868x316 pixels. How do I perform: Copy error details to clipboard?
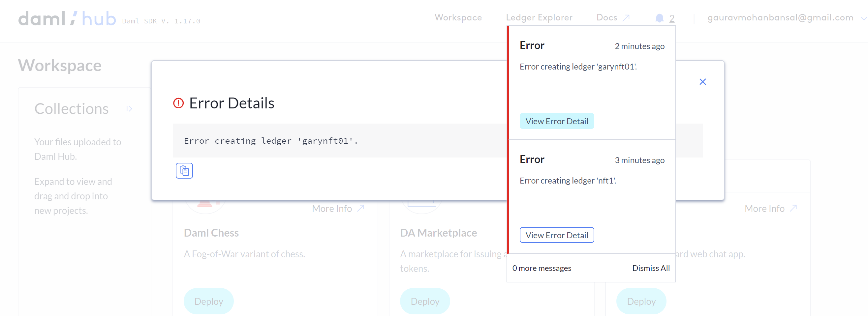click(184, 171)
